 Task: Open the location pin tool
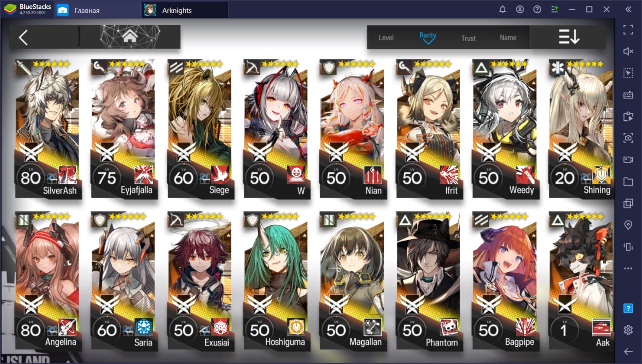click(x=628, y=225)
